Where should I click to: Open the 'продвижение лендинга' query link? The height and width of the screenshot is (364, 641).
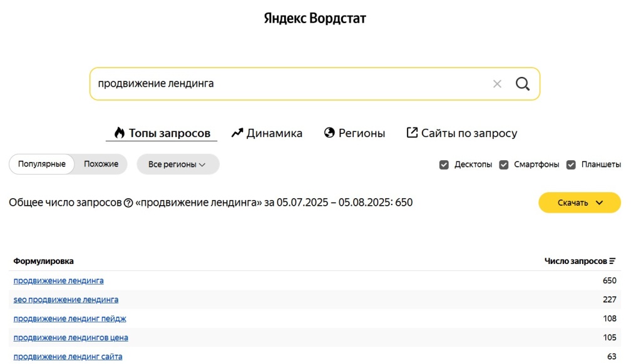(58, 281)
